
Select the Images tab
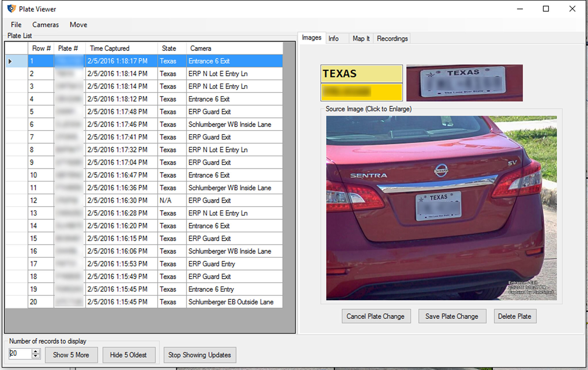pyautogui.click(x=311, y=38)
